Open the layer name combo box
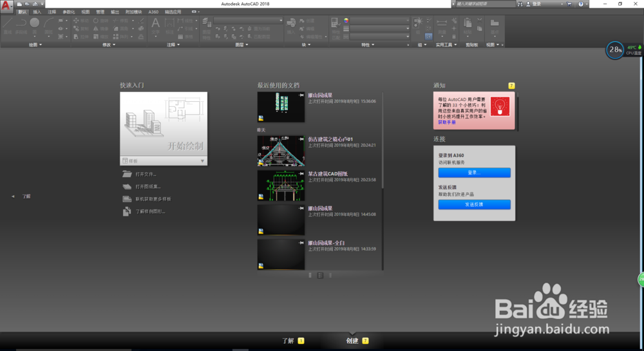 (x=248, y=21)
